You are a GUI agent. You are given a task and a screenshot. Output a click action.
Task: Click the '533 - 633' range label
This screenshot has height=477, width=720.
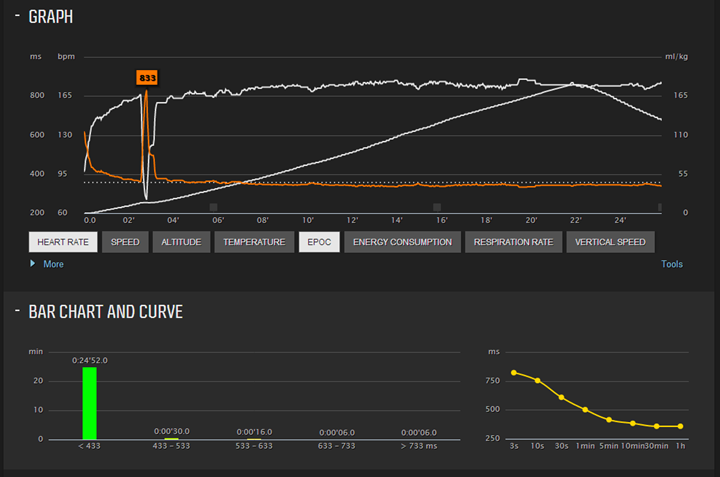pyautogui.click(x=254, y=446)
